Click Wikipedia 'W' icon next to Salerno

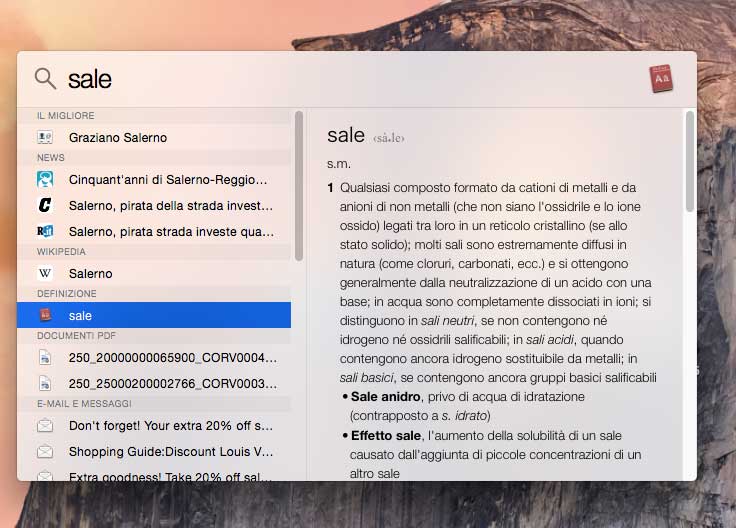tap(45, 273)
